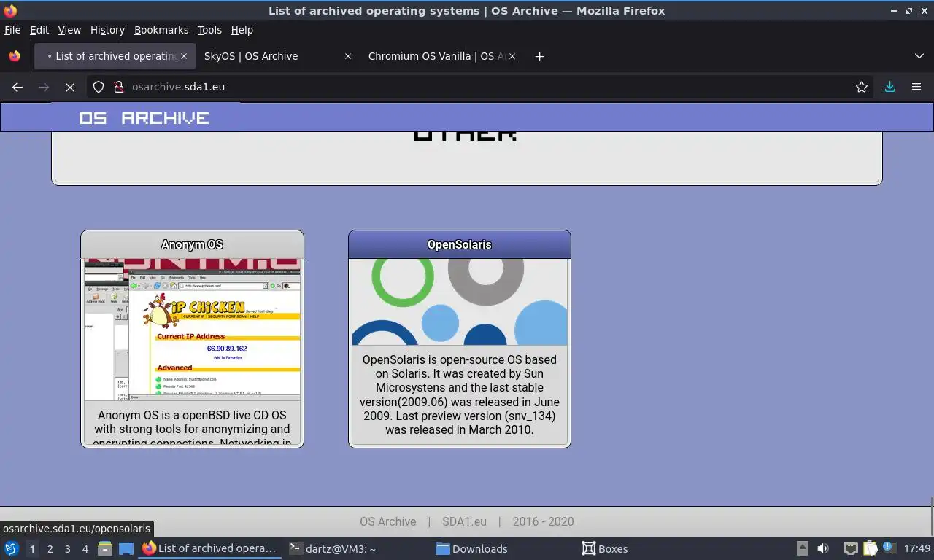The image size is (934, 560).
Task: Open the Bookmarks menu
Action: 161,30
